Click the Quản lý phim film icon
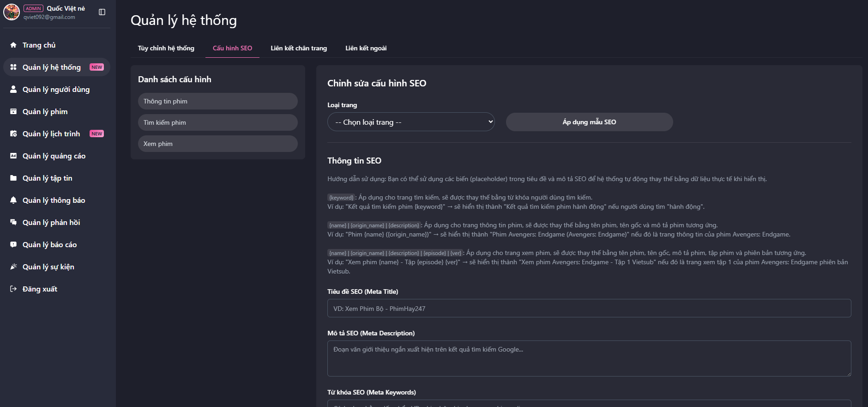Image resolution: width=868 pixels, height=407 pixels. [13, 111]
